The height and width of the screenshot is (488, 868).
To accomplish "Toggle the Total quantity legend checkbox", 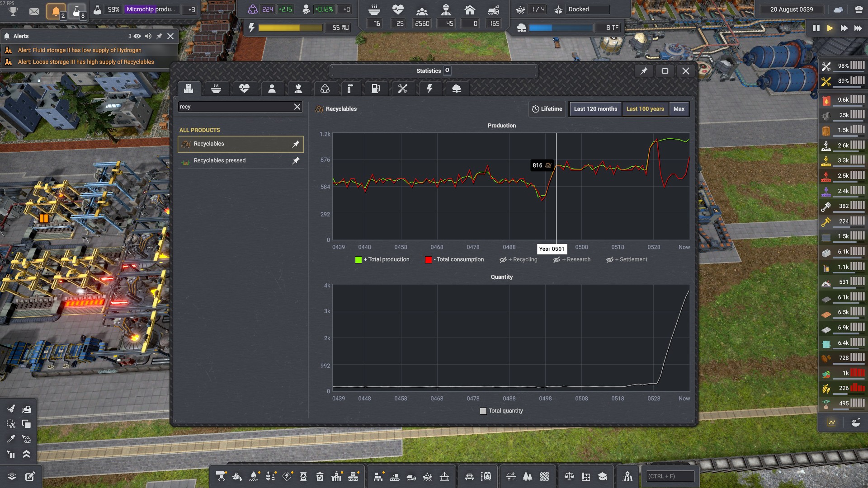I will pos(483,411).
